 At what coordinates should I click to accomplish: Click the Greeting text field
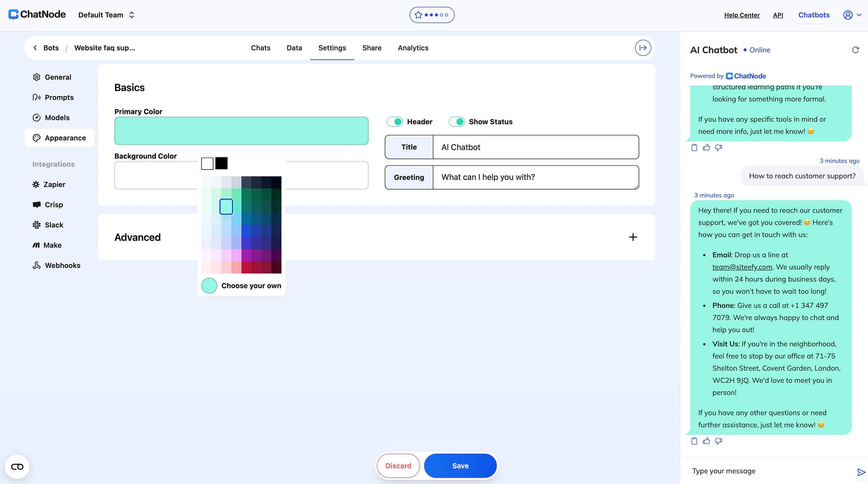tap(535, 177)
